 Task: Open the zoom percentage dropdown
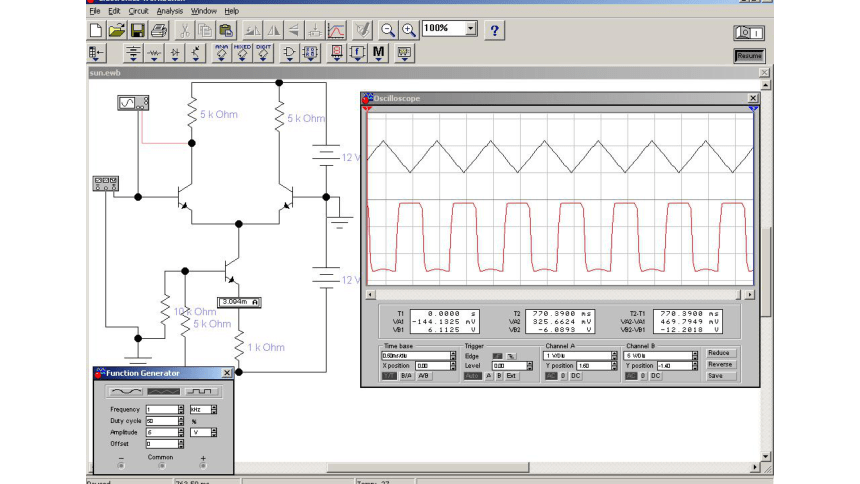click(471, 29)
